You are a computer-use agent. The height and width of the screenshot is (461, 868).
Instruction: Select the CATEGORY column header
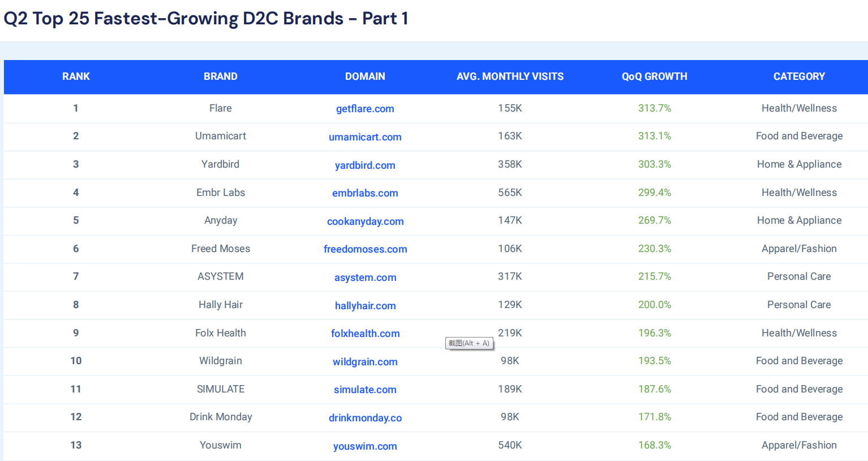pos(799,76)
